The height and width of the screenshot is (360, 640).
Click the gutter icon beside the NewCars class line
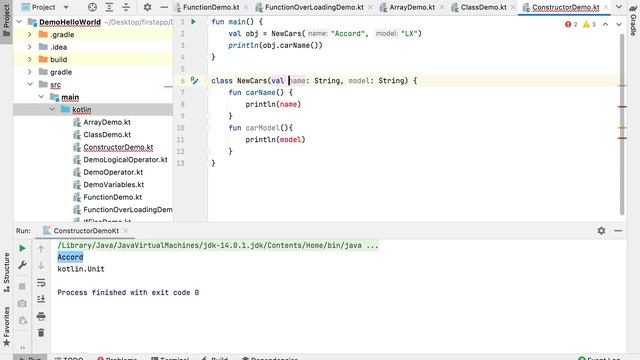point(194,81)
